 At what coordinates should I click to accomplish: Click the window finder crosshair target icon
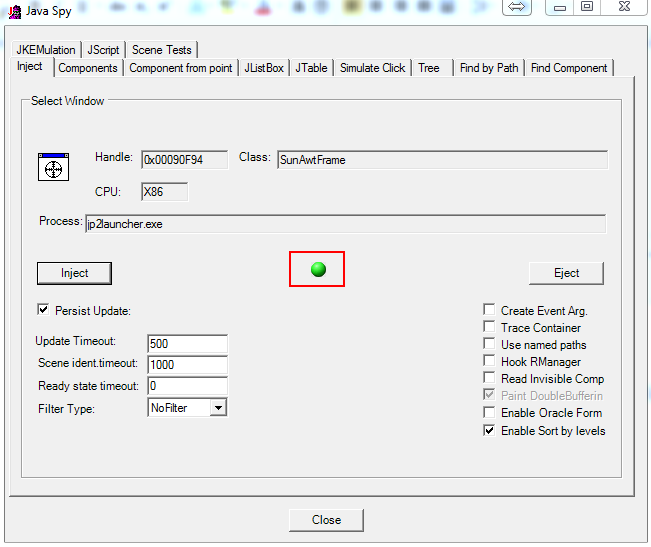[53, 168]
